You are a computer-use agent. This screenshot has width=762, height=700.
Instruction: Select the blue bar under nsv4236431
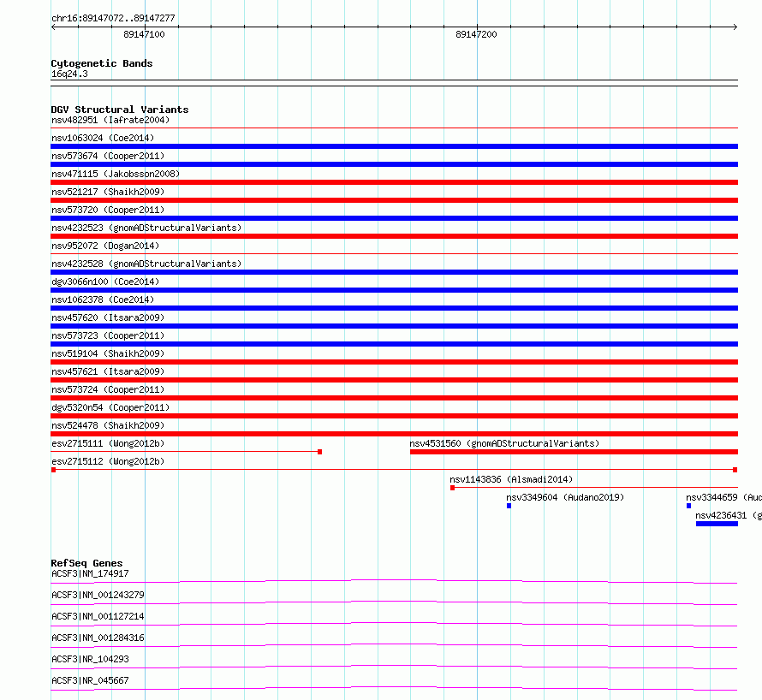pos(717,524)
